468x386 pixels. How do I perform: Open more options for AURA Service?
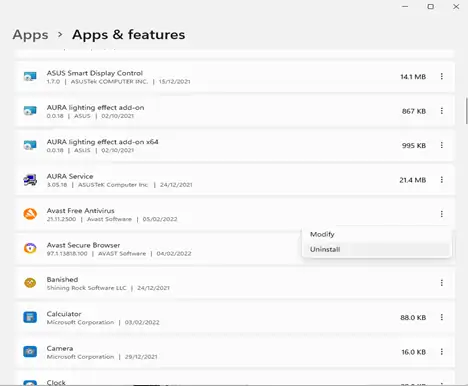[442, 180]
